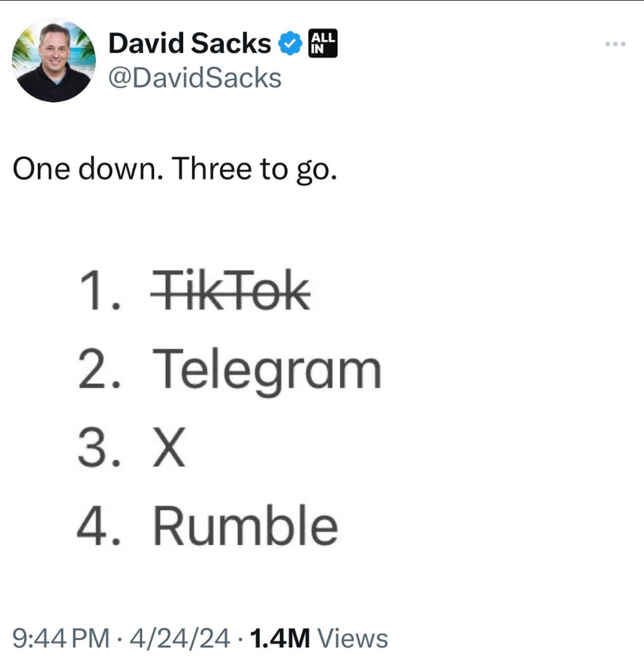Click the 4/24/24 post date

[x=181, y=638]
